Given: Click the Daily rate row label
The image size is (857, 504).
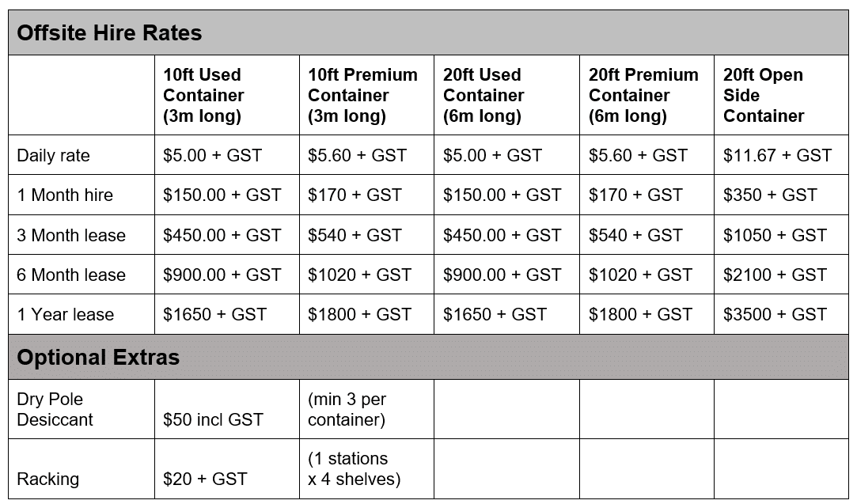Looking at the screenshot, I should [x=53, y=155].
